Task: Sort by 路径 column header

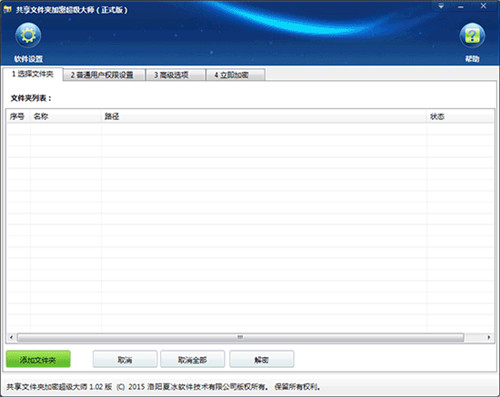Action: click(264, 116)
